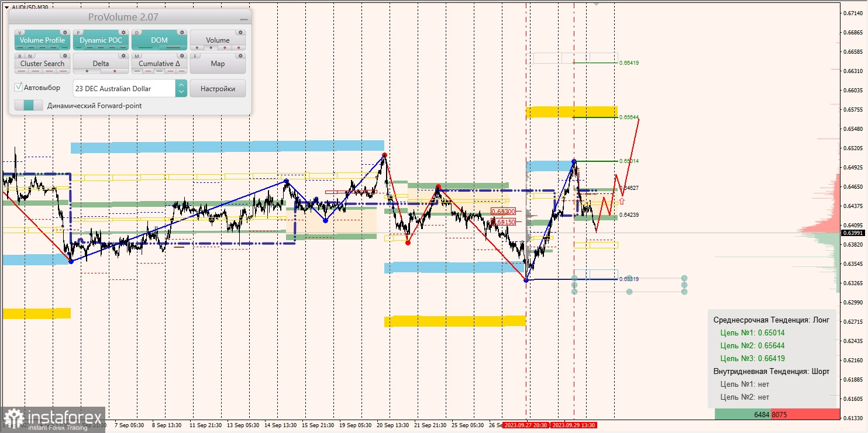Toggle green-line segment under DOM
The height and width of the screenshot is (433, 868).
point(145,47)
